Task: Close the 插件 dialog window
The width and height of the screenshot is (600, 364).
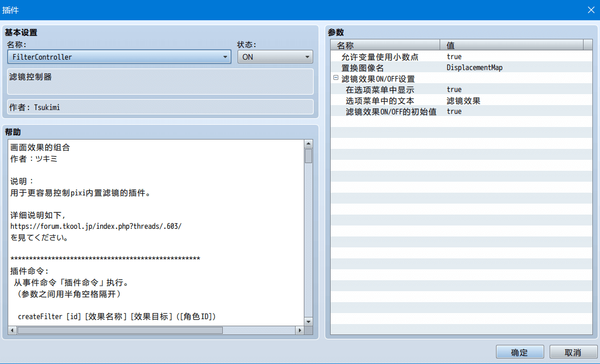Action: pos(591,10)
